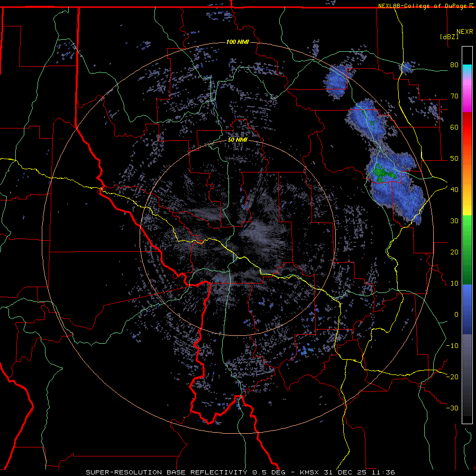Viewport: 476px width, 476px height.
Task: Click the cyan top segment of color bar
Action: tap(467, 69)
